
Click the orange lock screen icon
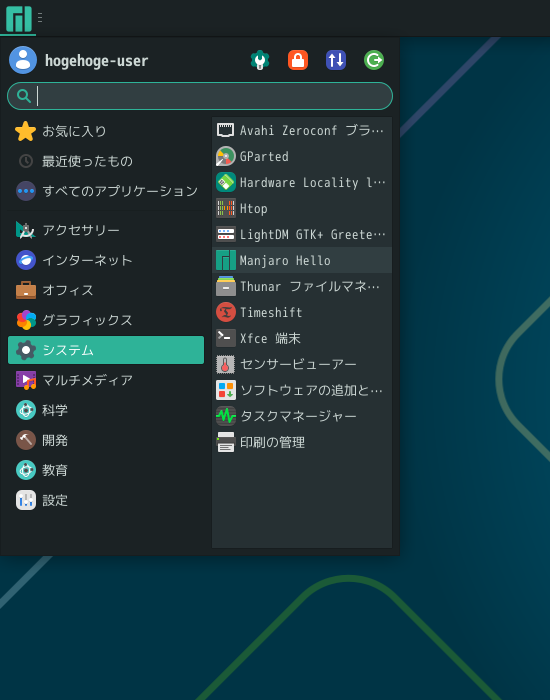tap(298, 60)
